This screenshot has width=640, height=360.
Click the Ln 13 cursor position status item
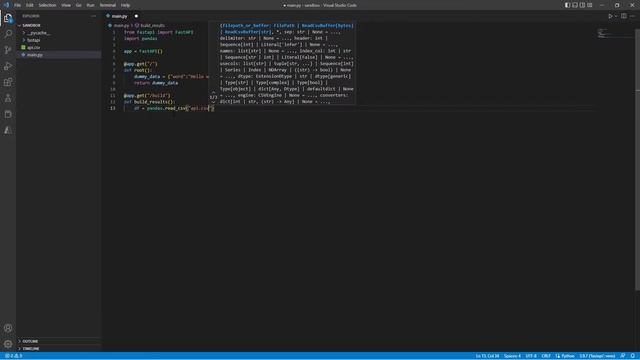point(487,356)
